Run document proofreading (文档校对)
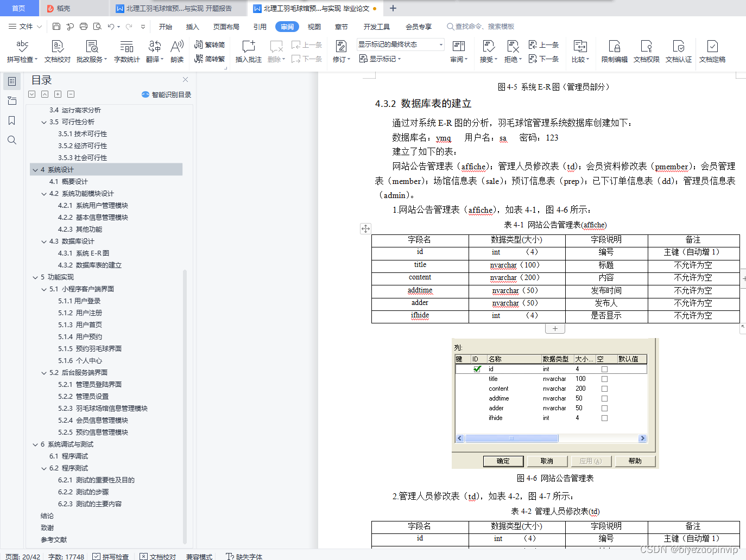The height and width of the screenshot is (560, 746). pos(58,52)
